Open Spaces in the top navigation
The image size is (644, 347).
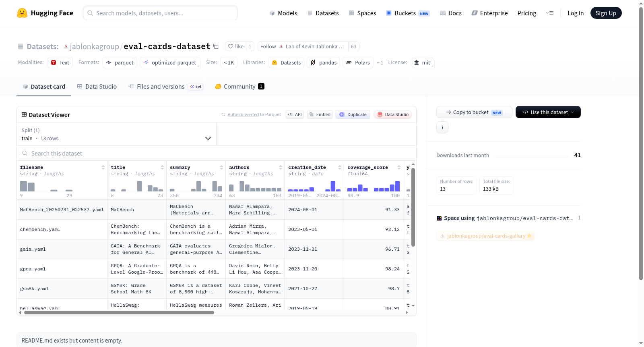pyautogui.click(x=362, y=13)
